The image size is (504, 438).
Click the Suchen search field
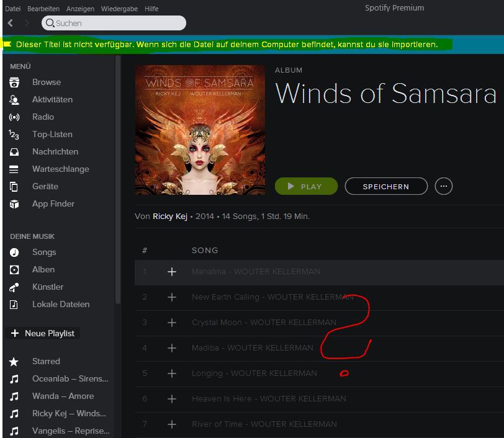pos(118,23)
